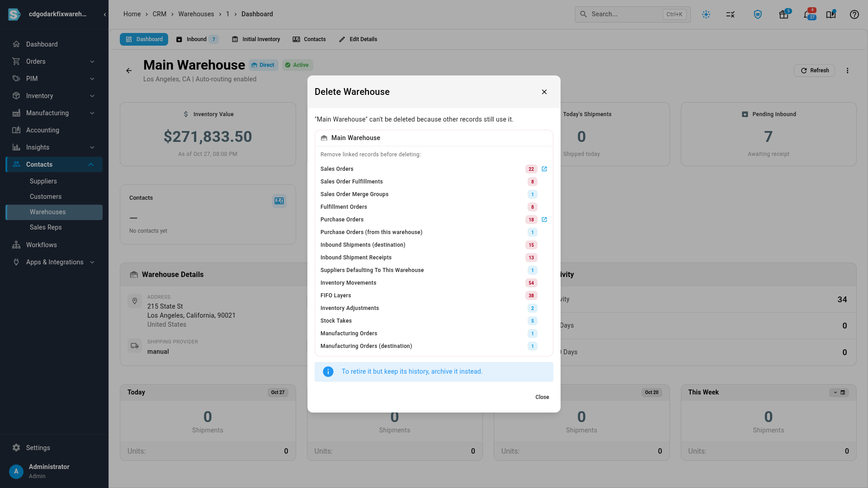This screenshot has width=868, height=488.
Task: Go to Home breadcrumb link
Action: 132,14
